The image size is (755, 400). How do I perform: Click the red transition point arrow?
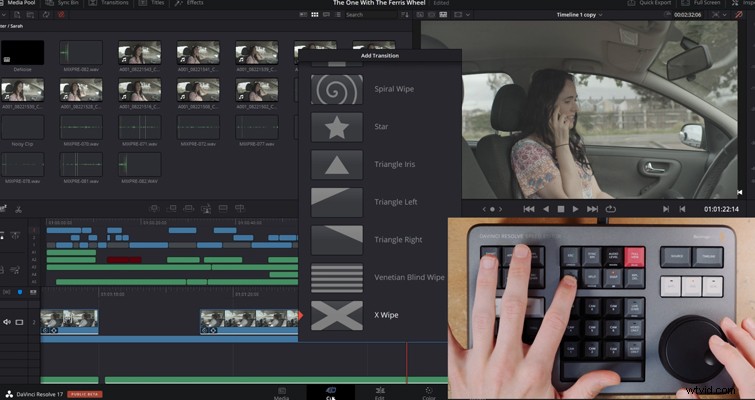coord(300,315)
